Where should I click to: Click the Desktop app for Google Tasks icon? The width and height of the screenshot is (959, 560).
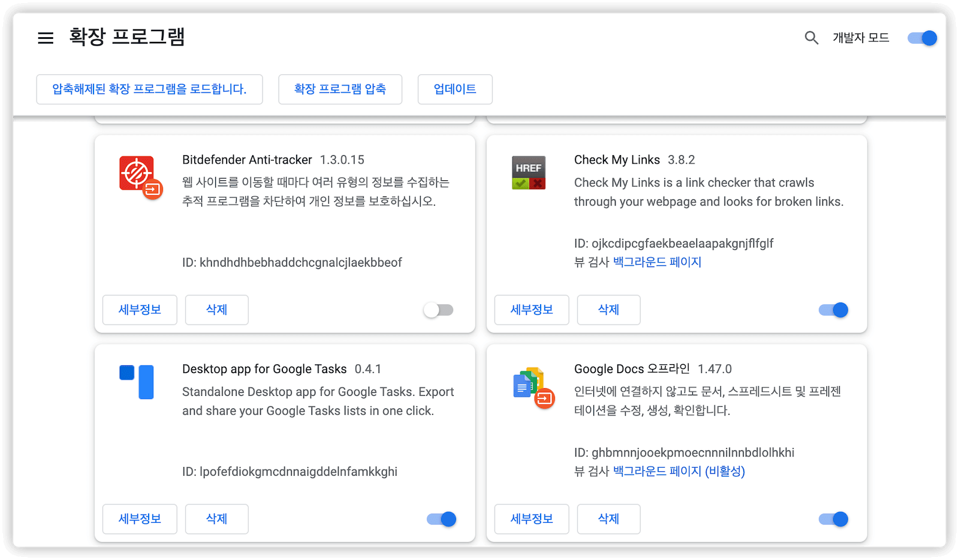(137, 382)
